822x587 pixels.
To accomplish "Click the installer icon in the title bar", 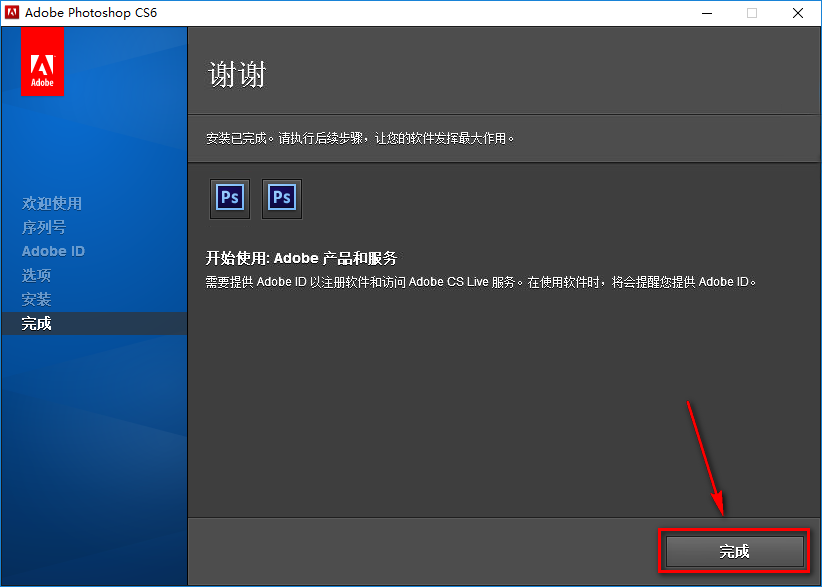I will [x=14, y=13].
